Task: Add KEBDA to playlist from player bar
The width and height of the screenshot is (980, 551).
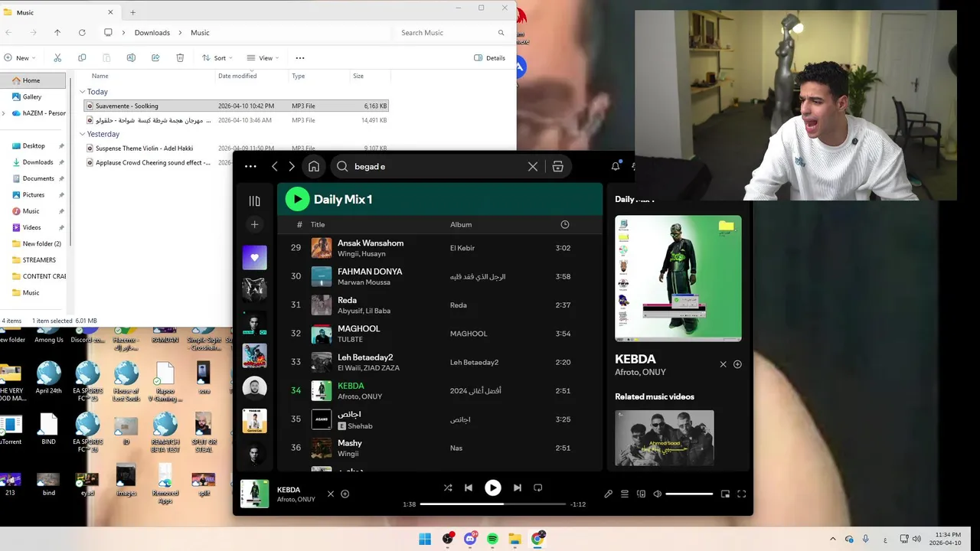Action: [x=345, y=494]
